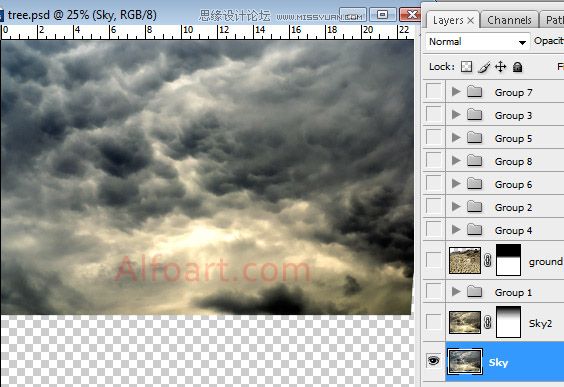The width and height of the screenshot is (564, 387).
Task: Show Group 2 using its visibility box
Action: [x=433, y=206]
